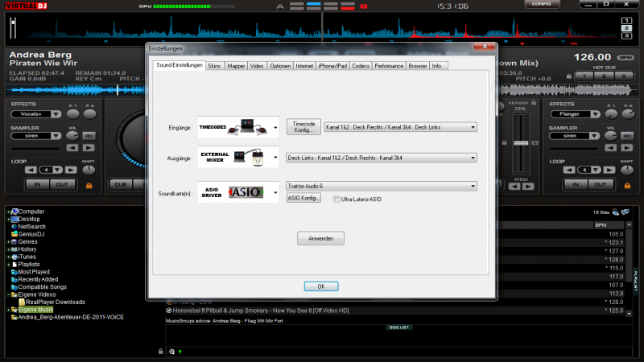Open RealPlayer Downloads folder
644x362 pixels.
point(55,302)
